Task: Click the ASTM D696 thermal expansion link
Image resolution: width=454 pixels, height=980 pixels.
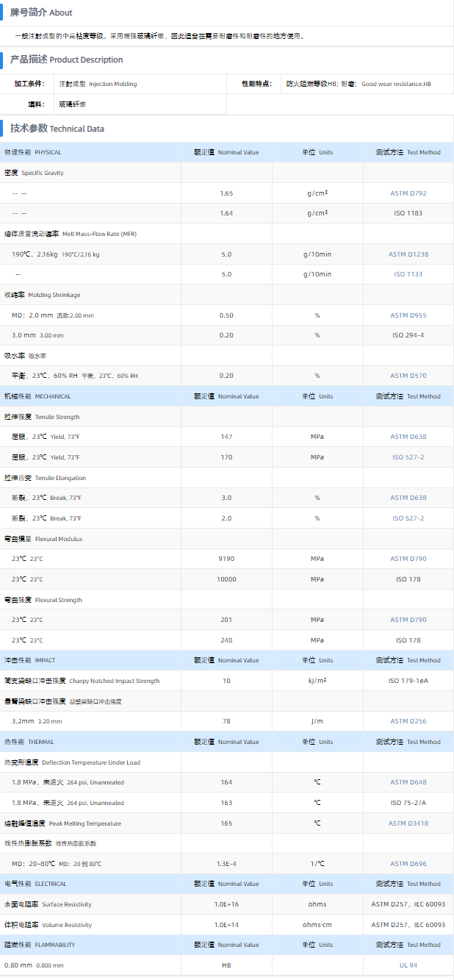Action: coord(408,864)
